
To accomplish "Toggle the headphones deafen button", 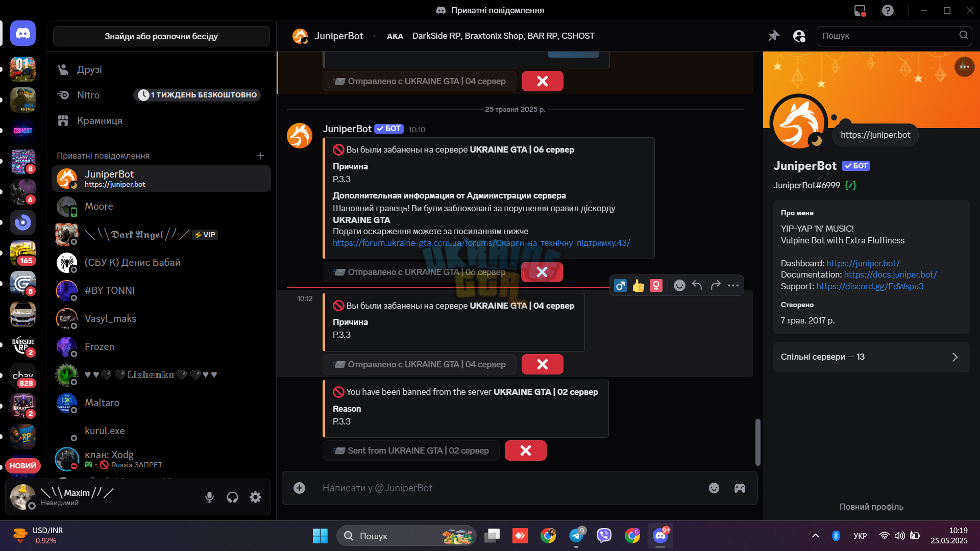I will coord(232,497).
